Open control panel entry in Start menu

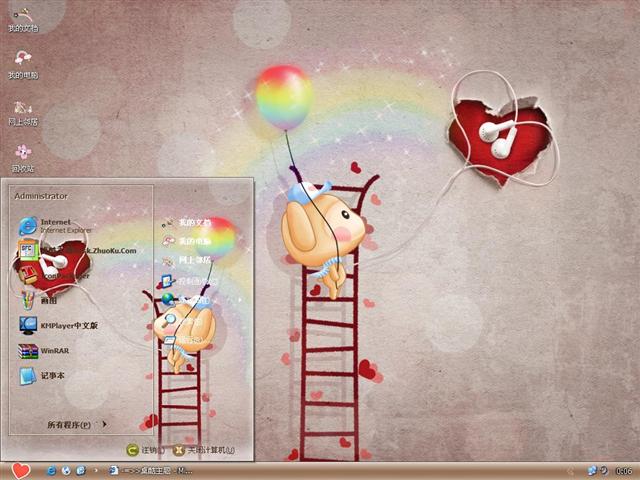coord(189,281)
